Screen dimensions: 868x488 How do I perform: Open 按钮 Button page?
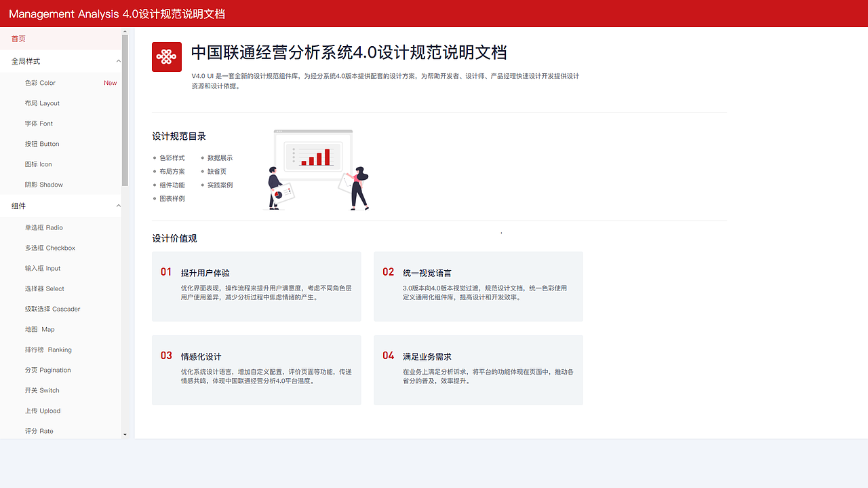pyautogui.click(x=42, y=144)
